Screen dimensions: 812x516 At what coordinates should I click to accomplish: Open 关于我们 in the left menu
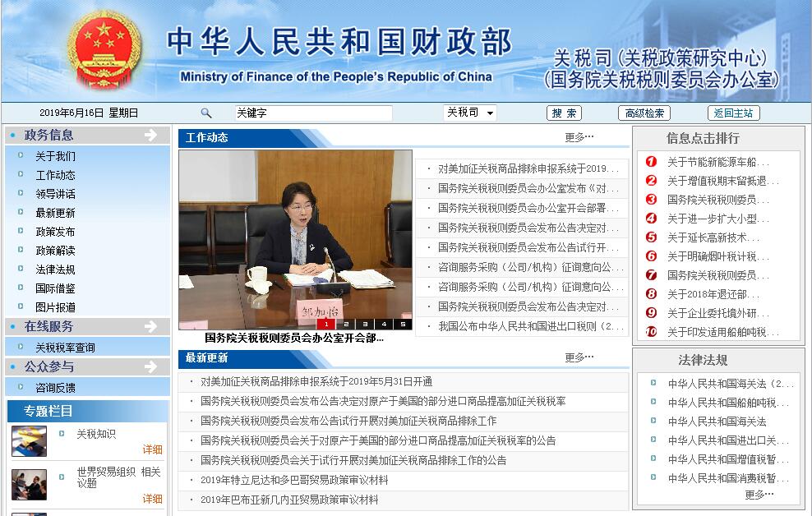tap(55, 156)
